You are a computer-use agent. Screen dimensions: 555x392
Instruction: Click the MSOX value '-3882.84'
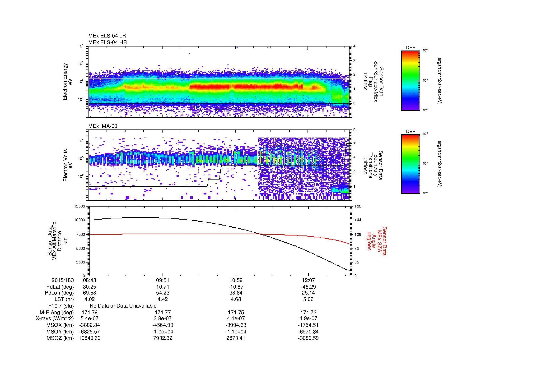pyautogui.click(x=89, y=325)
